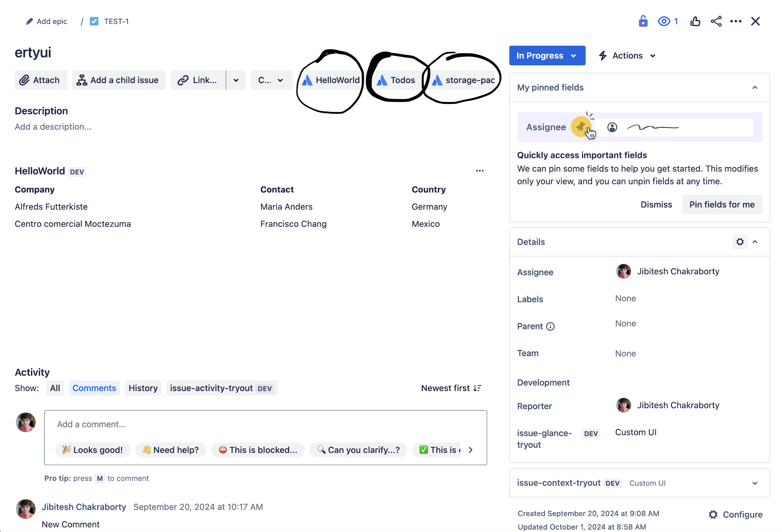Click Pin fields for me
This screenshot has width=782, height=532.
[x=722, y=204]
